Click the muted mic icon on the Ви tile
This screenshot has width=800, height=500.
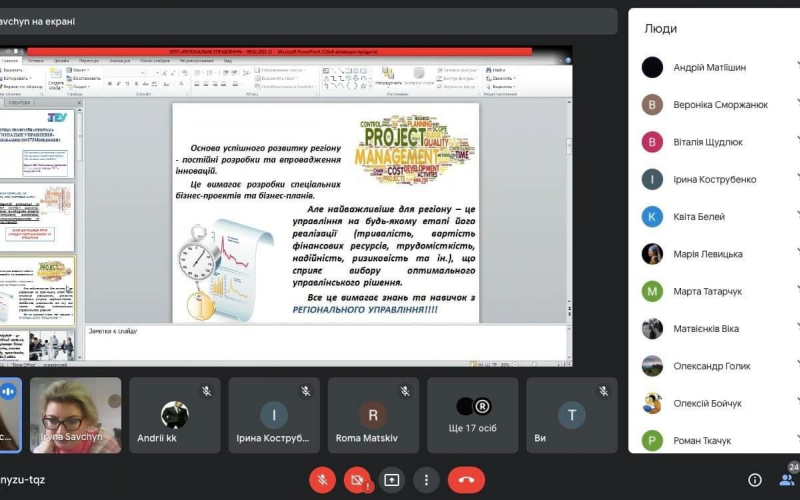coord(603,391)
